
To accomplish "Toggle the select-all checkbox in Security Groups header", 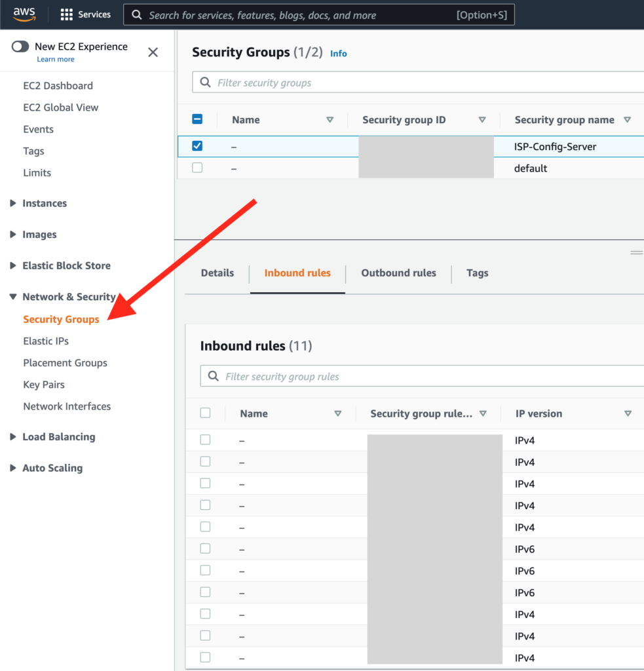I will (x=197, y=119).
